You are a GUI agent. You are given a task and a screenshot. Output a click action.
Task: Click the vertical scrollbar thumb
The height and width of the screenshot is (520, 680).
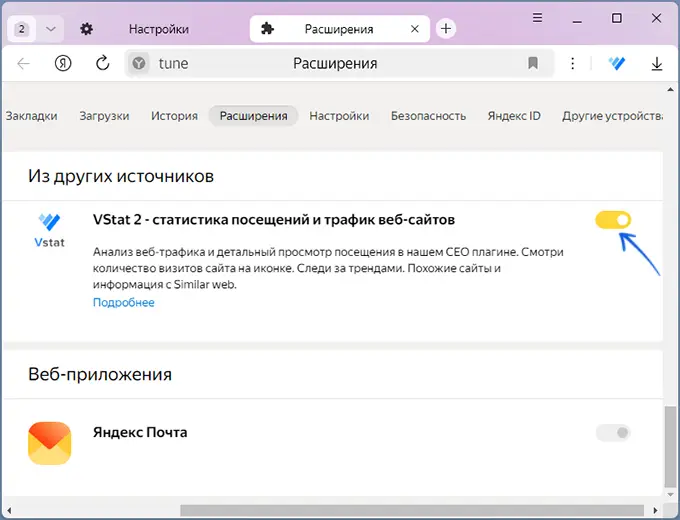(x=670, y=447)
